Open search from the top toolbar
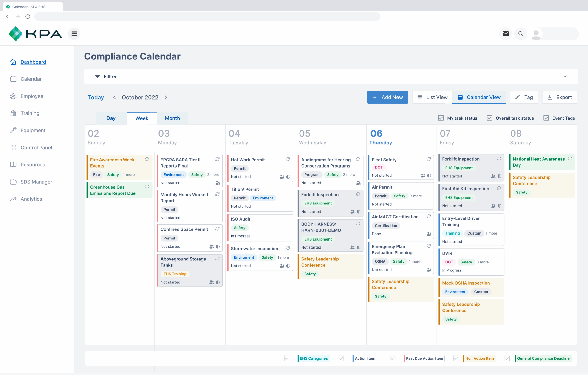Viewport: 588px width, 375px height. [x=521, y=34]
